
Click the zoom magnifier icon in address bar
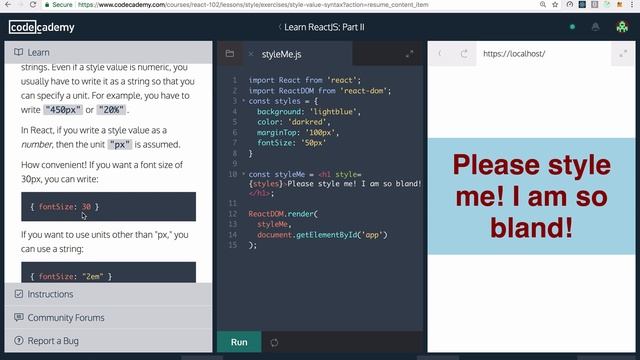coord(542,4)
